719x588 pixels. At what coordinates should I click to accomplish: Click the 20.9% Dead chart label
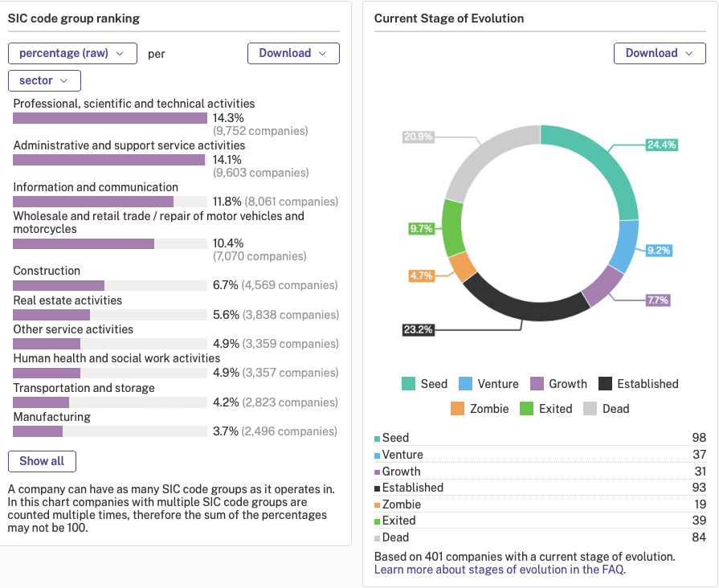click(x=419, y=137)
